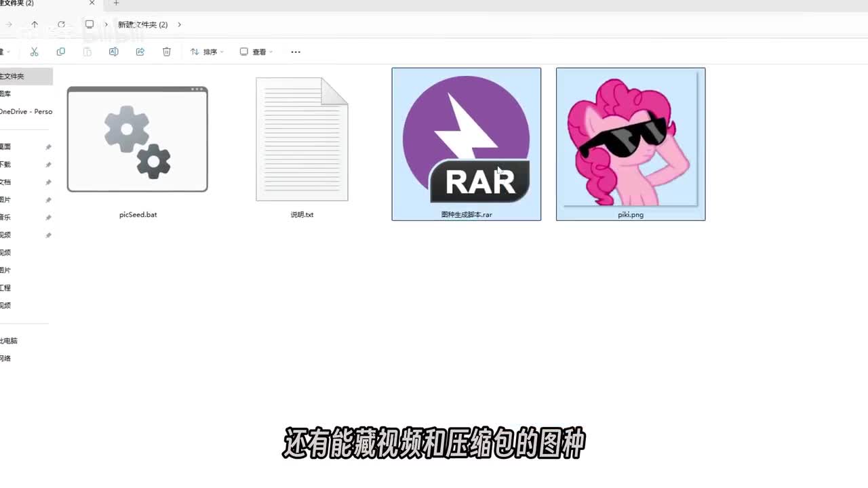
Task: Open the See more (…) toolbar menu
Action: click(x=296, y=52)
